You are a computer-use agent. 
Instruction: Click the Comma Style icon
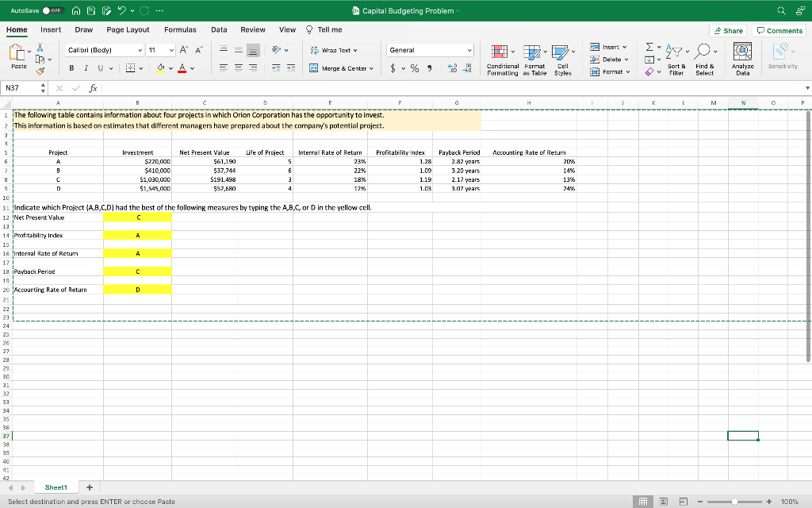tap(429, 68)
